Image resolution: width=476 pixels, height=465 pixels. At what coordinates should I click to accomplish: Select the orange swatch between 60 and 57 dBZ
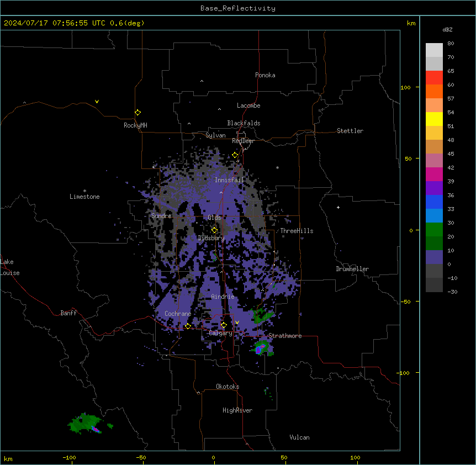pyautogui.click(x=434, y=91)
